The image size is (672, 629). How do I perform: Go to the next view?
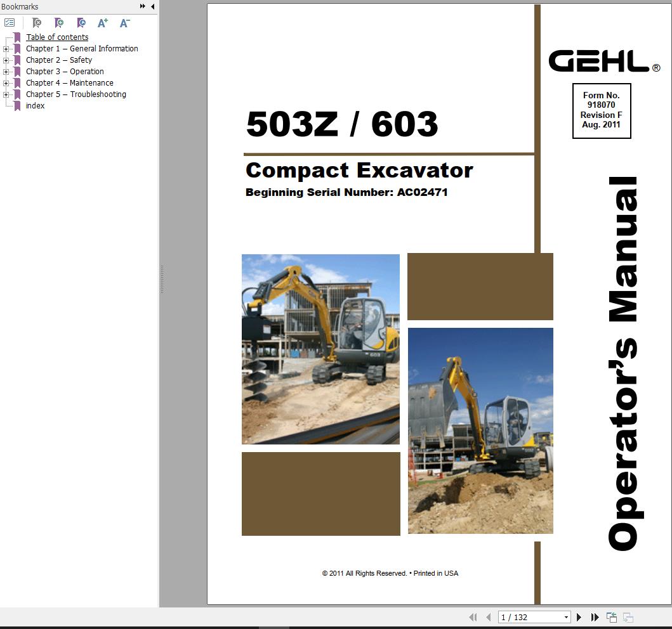pyautogui.click(x=628, y=616)
